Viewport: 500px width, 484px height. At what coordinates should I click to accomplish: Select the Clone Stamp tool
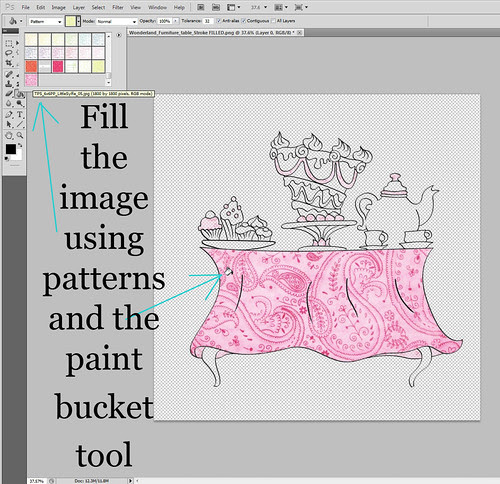tap(9, 84)
